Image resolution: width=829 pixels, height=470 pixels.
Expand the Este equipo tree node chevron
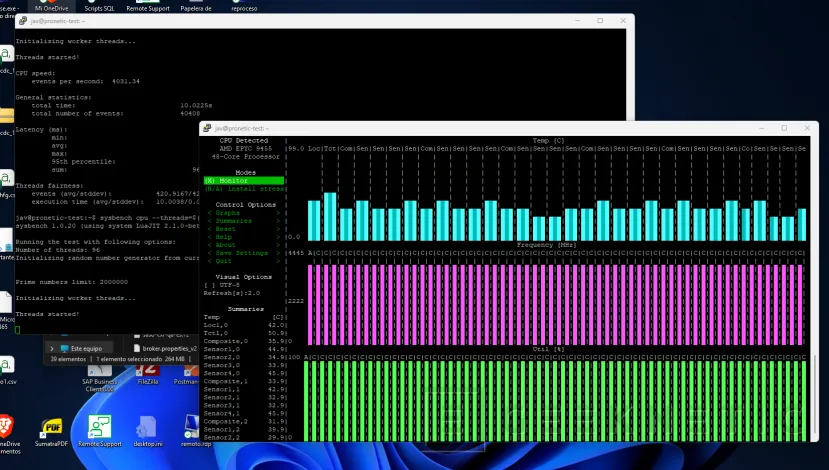(52, 348)
